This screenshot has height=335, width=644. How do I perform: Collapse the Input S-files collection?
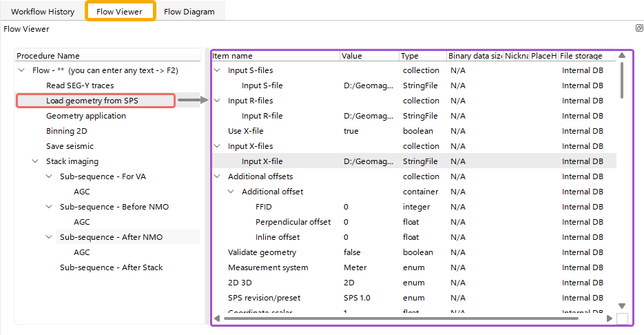[x=217, y=70]
